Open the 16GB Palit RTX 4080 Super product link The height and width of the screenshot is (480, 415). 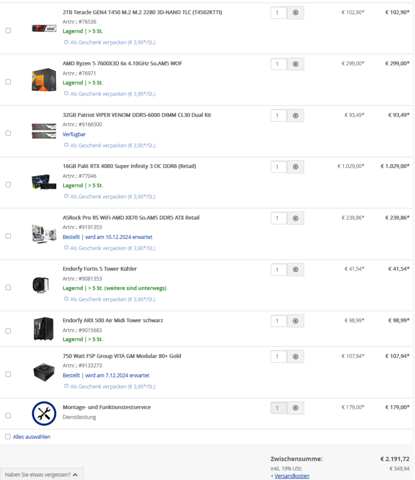click(129, 166)
